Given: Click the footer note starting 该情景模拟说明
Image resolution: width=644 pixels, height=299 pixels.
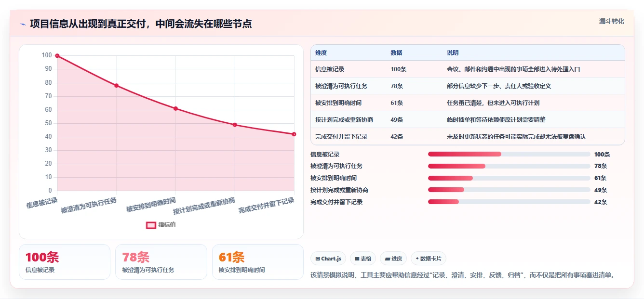Looking at the screenshot, I should click(x=463, y=275).
